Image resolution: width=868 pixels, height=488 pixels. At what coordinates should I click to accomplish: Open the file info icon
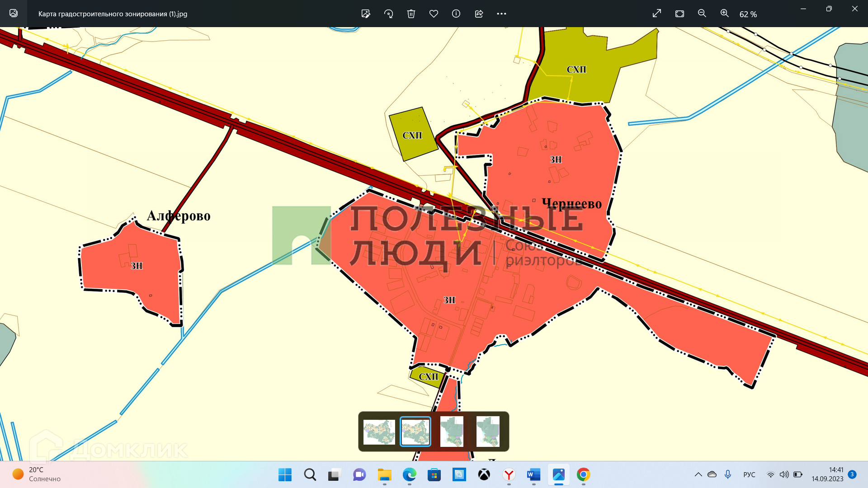click(x=456, y=14)
